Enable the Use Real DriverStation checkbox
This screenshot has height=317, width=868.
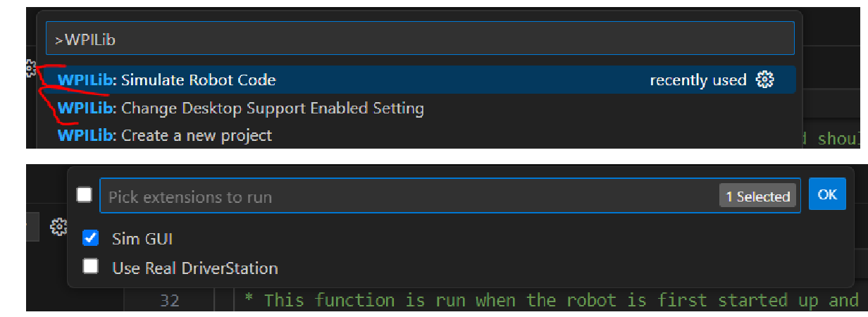pyautogui.click(x=90, y=266)
